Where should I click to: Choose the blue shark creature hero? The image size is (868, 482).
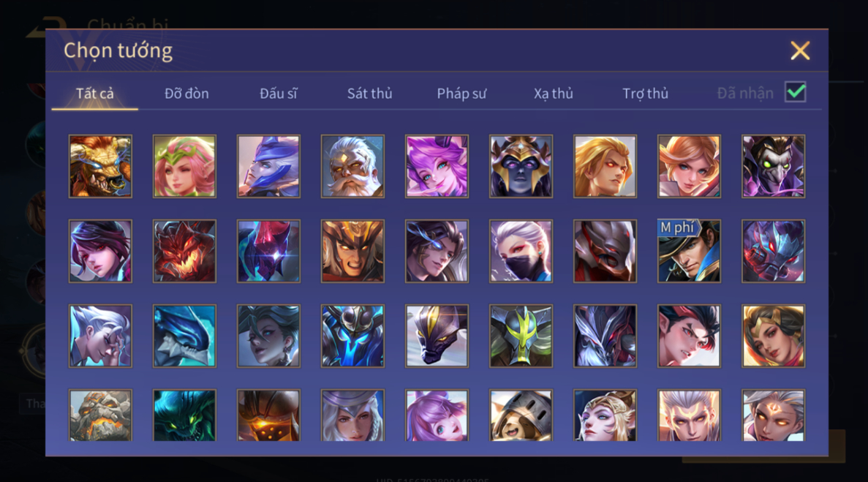click(184, 336)
